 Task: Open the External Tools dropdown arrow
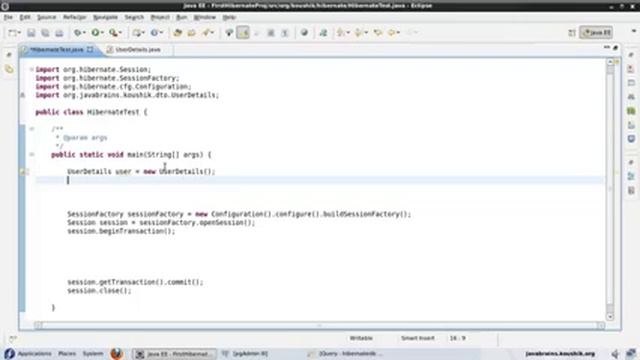click(120, 33)
